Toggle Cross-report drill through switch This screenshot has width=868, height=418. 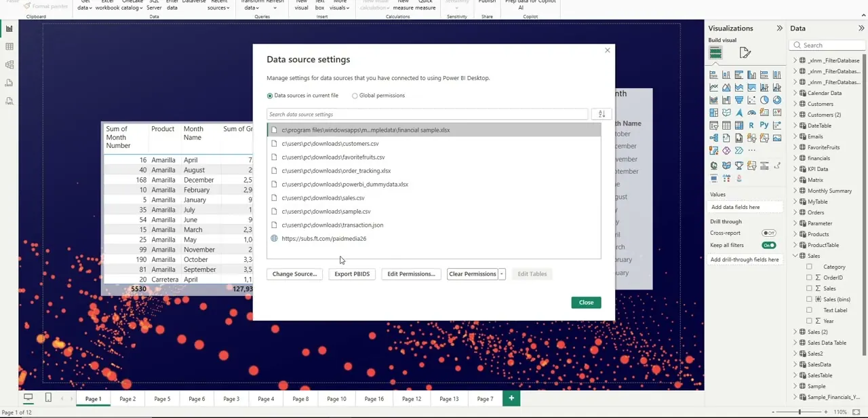coord(768,233)
